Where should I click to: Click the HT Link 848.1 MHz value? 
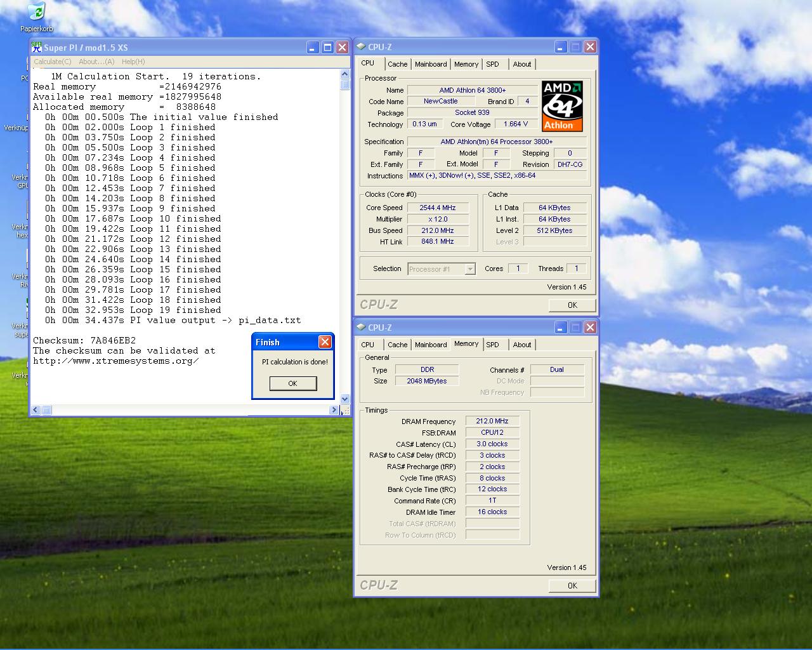click(x=438, y=242)
